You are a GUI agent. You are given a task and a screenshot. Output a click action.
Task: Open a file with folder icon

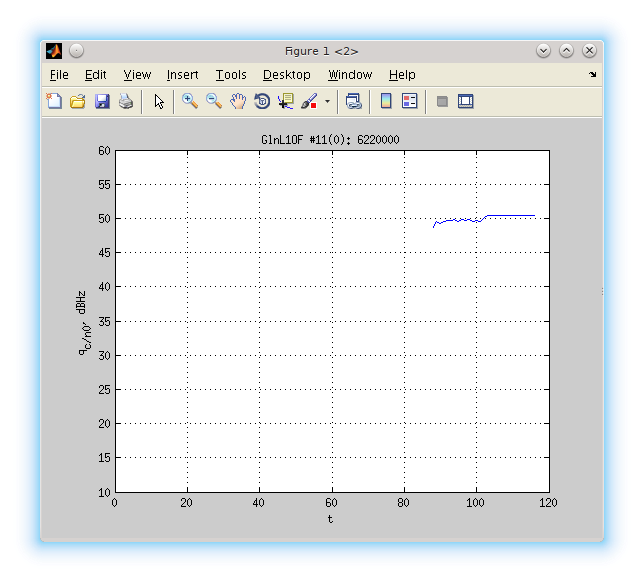tap(78, 101)
